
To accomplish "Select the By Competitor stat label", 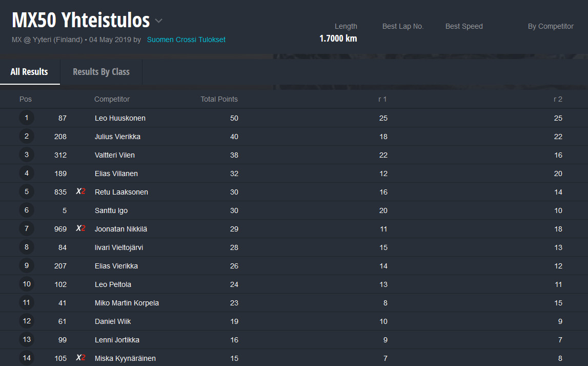I will coord(551,26).
